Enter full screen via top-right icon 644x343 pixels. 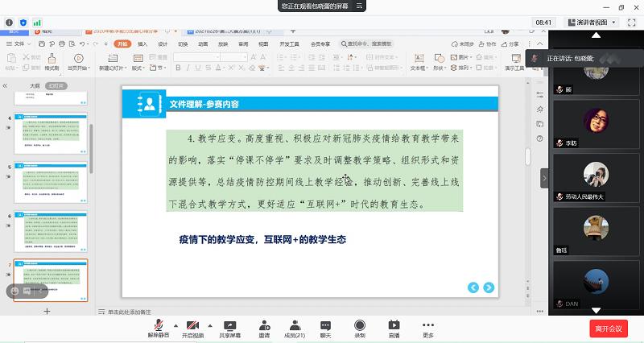pos(632,22)
